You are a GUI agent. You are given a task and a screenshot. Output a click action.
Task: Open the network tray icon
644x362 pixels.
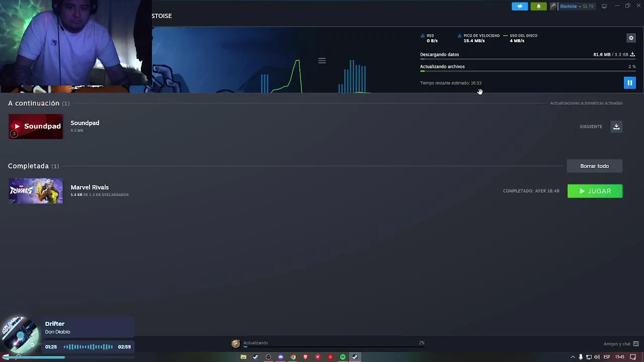pyautogui.click(x=589, y=357)
